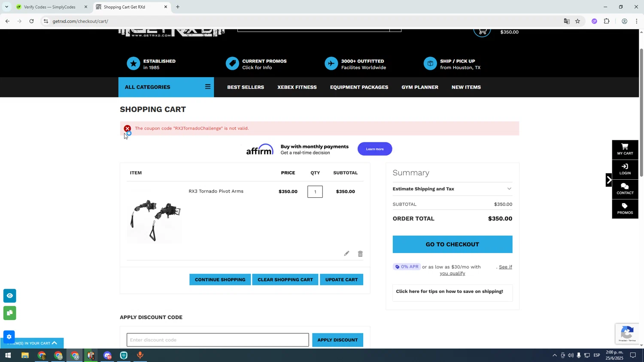Open Best Sellers menu
This screenshot has width=644, height=362.
coord(246,87)
